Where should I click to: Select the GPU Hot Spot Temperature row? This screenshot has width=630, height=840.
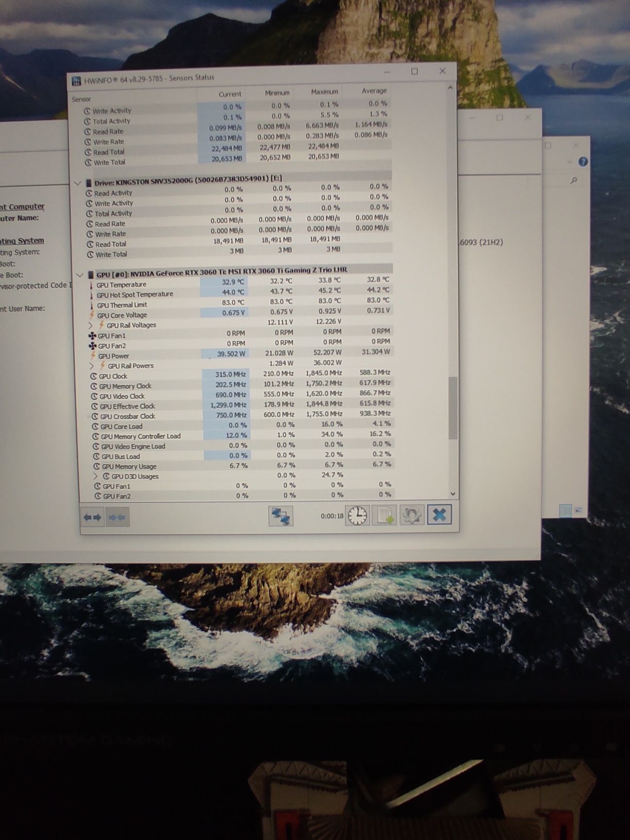tap(240, 292)
